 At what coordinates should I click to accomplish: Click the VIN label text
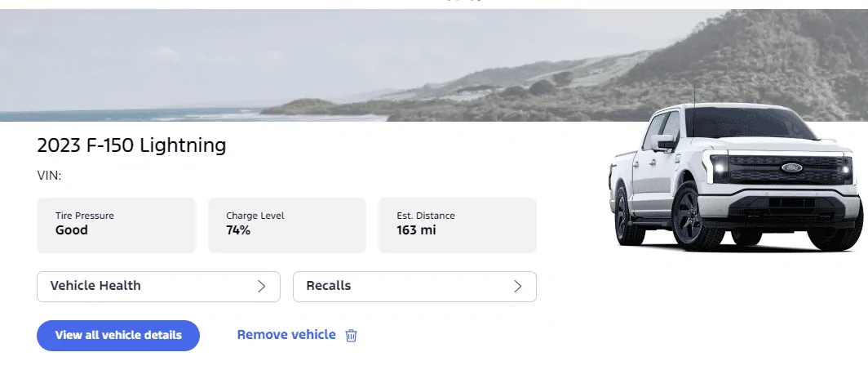[49, 176]
